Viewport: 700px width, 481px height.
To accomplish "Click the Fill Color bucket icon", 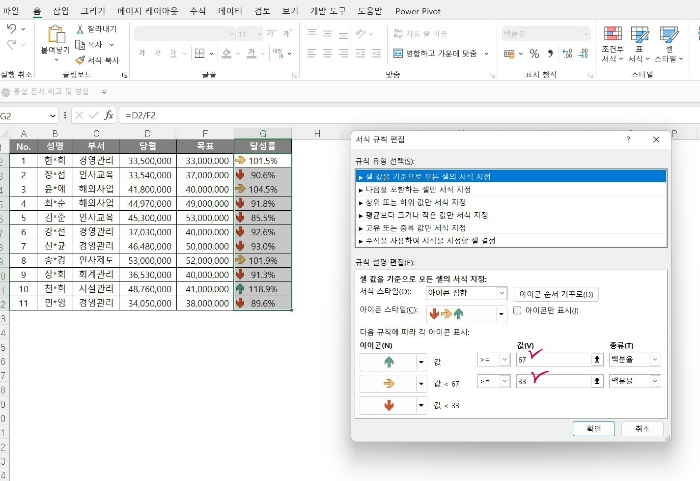I will coord(227,54).
